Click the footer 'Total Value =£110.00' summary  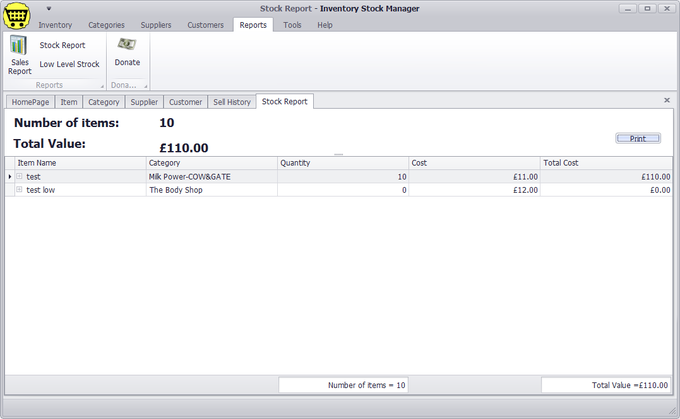[606, 385]
